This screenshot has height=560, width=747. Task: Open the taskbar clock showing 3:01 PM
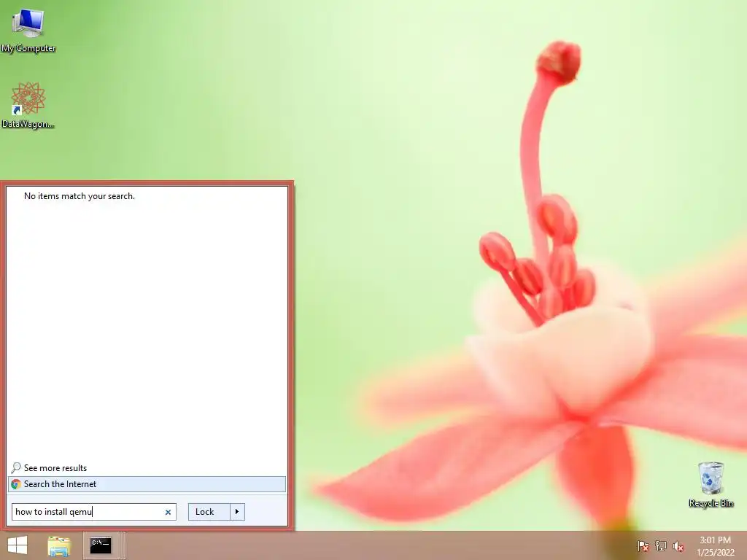point(715,546)
